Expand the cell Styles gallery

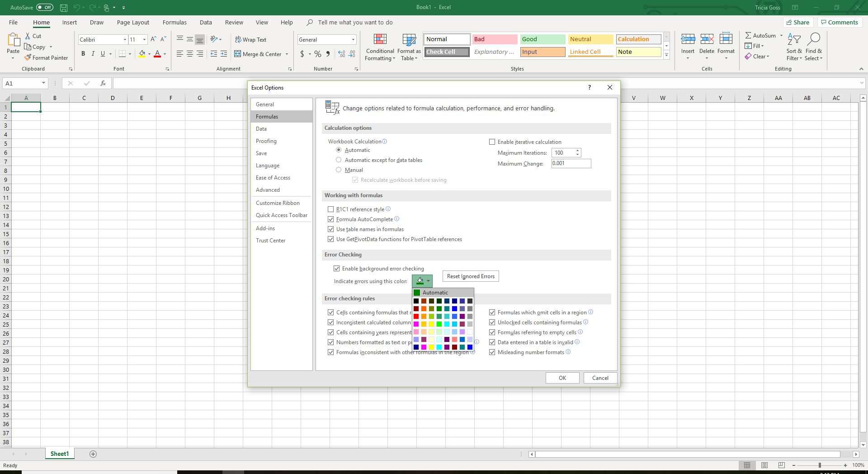click(x=666, y=55)
